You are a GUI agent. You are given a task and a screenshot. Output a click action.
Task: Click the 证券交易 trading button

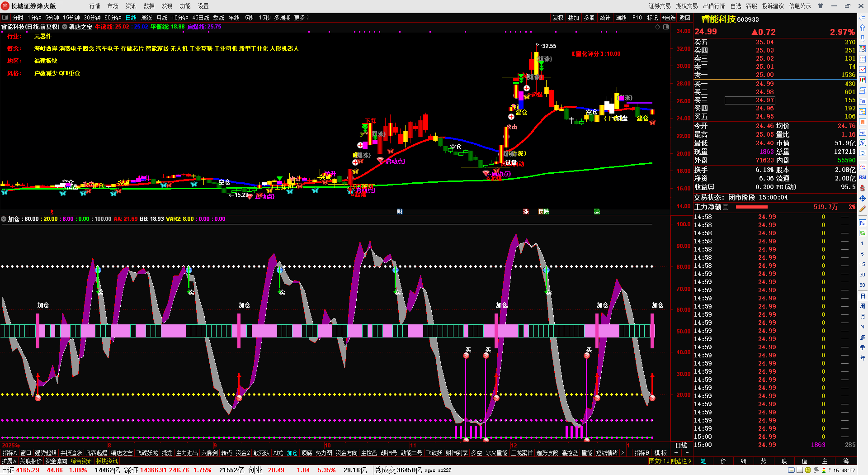click(x=660, y=6)
